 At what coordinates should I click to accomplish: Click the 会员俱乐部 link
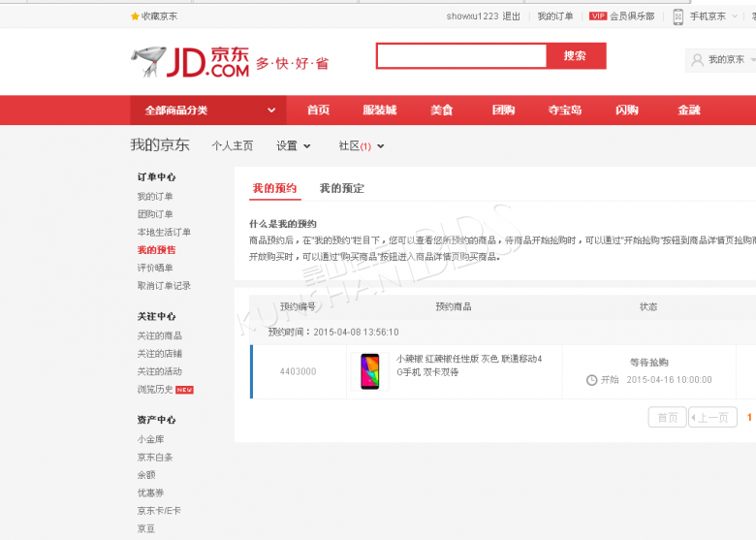point(632,16)
